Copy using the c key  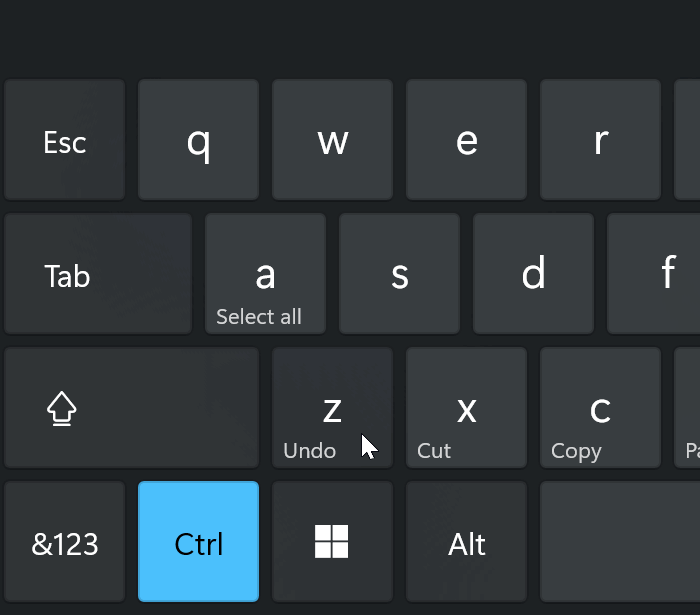click(x=600, y=407)
